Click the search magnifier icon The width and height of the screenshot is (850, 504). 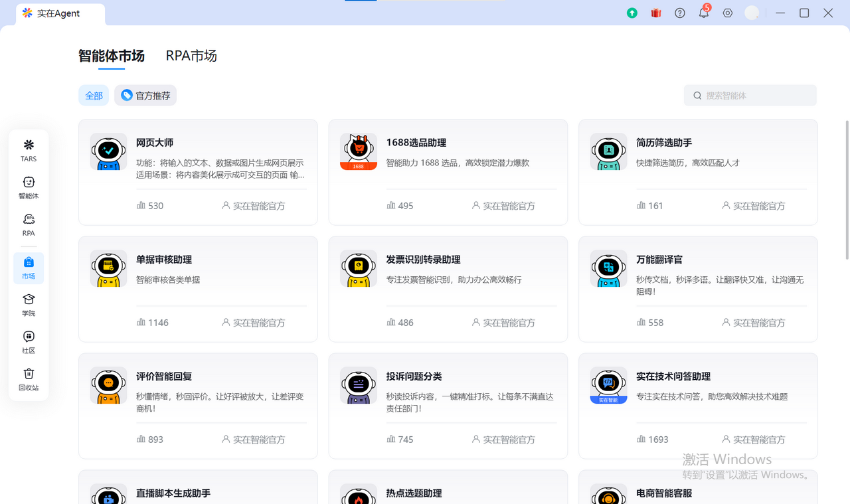pyautogui.click(x=697, y=96)
